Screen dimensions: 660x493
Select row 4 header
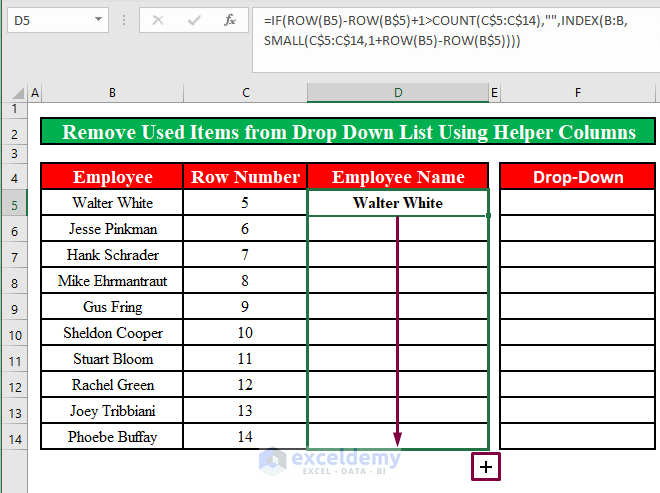[x=14, y=178]
